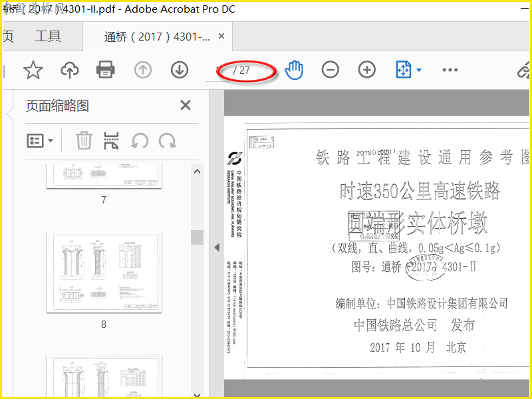Select the thumbnail below page 8
Image resolution: width=532 pixels, height=399 pixels.
pos(104,376)
